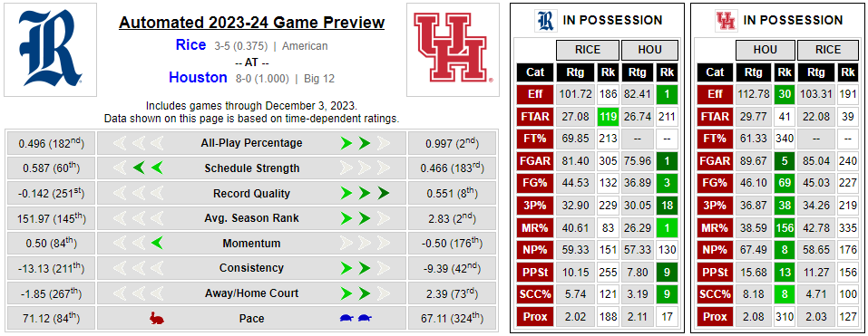Click the Cat header in Rice possession table
This screenshot has width=868, height=336.
(x=535, y=72)
